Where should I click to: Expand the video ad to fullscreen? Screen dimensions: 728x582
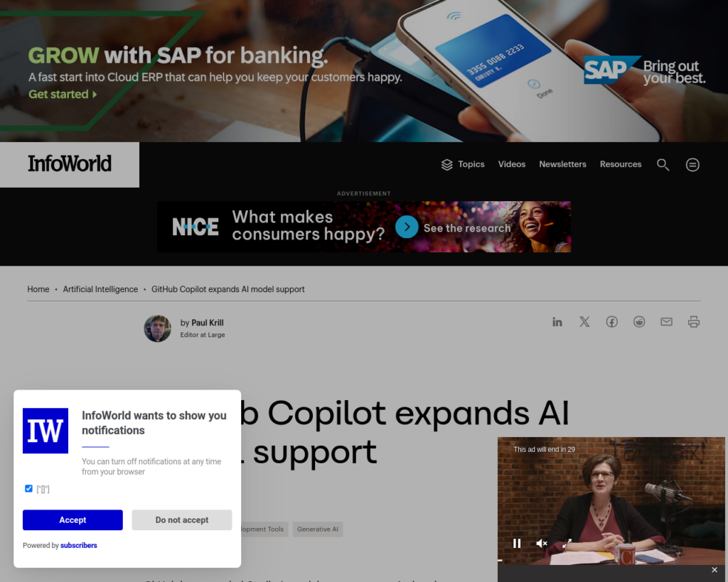[x=567, y=544]
